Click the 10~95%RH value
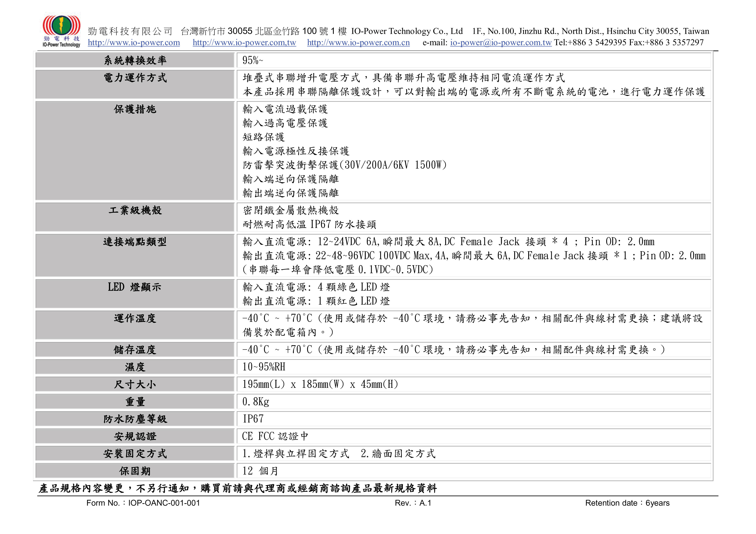The height and width of the screenshot is (534, 756). coord(264,367)
